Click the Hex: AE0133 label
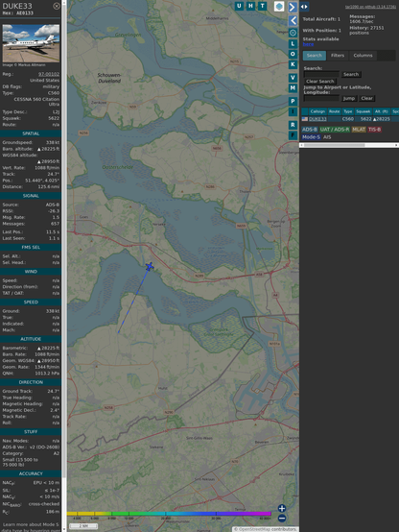 (x=18, y=13)
